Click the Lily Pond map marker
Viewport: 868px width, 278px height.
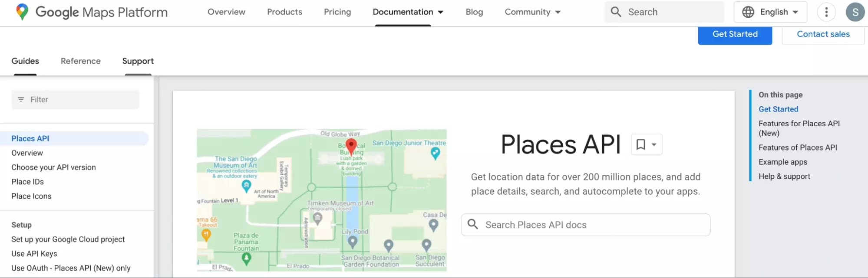[353, 242]
